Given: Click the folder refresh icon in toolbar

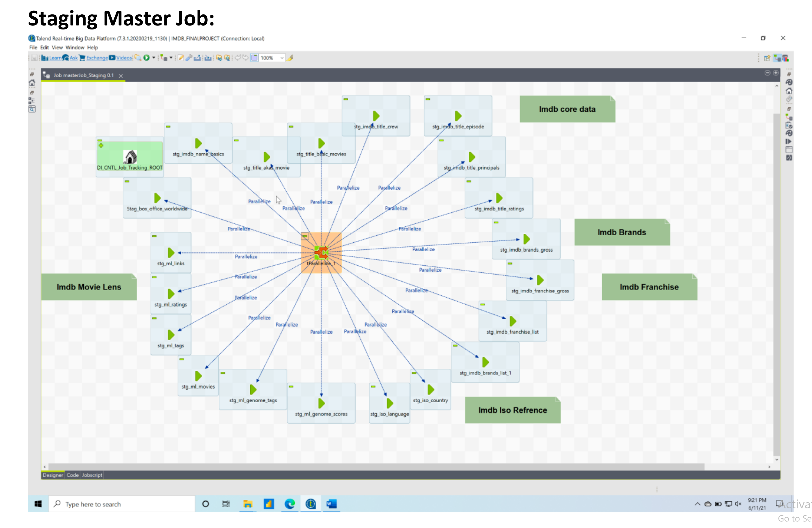Looking at the screenshot, I should point(227,58).
